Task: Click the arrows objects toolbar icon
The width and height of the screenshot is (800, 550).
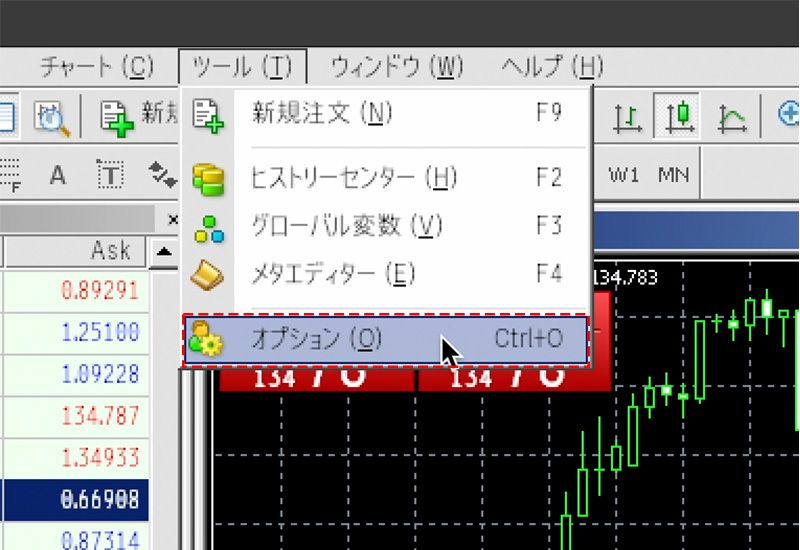Action: 161,176
